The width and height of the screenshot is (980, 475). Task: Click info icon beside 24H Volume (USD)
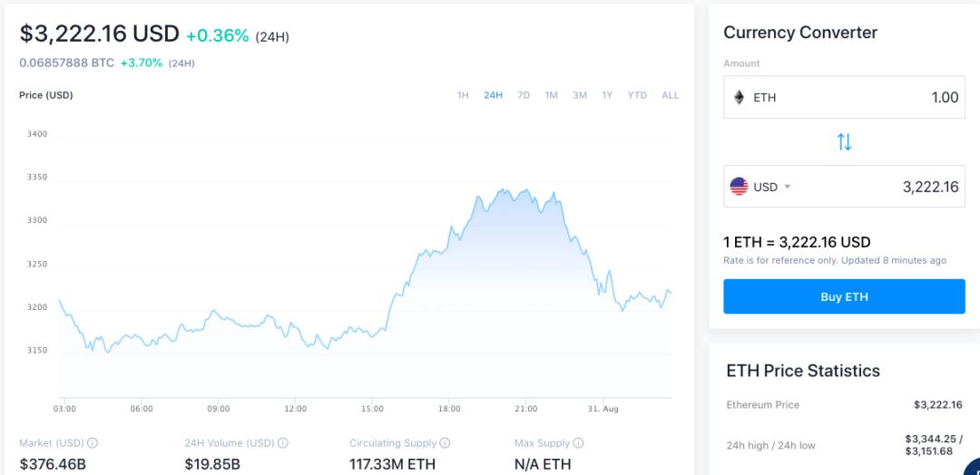(x=283, y=443)
